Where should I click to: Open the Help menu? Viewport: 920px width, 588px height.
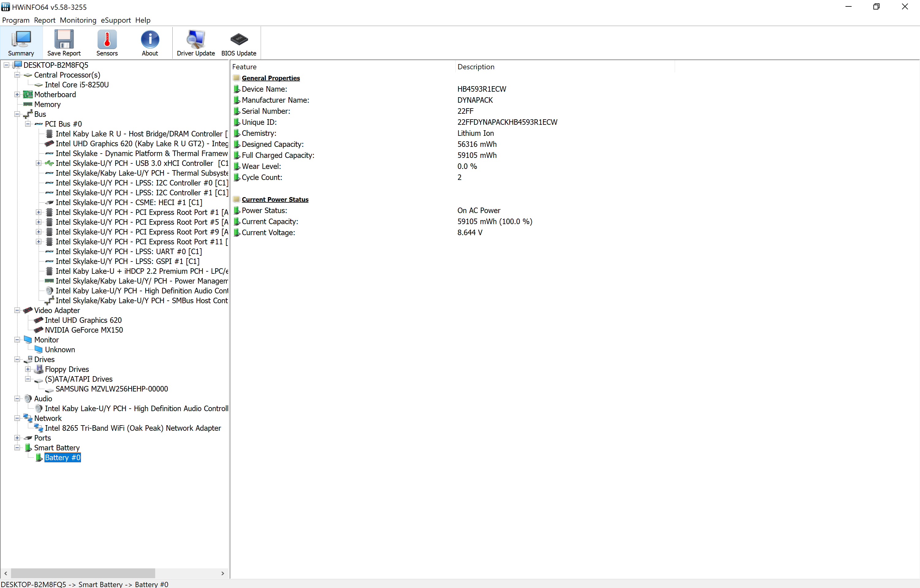click(x=143, y=20)
